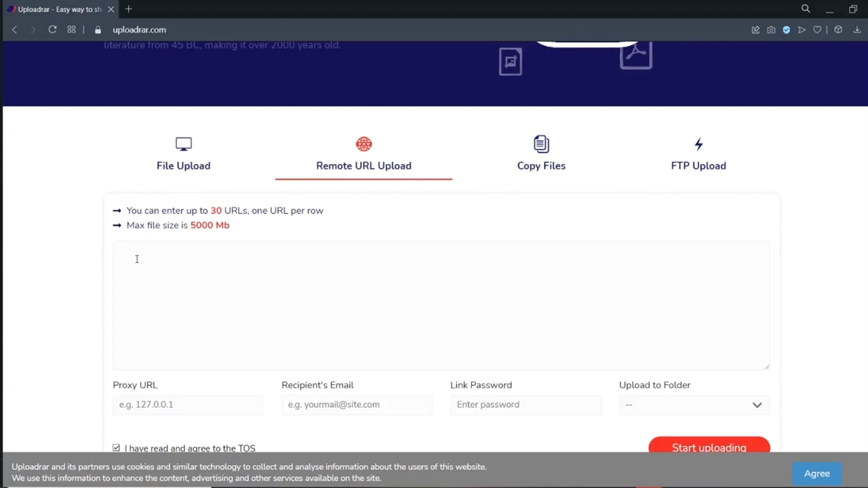This screenshot has height=488, width=868.
Task: Select the Remote URL Upload tab
Action: click(363, 155)
